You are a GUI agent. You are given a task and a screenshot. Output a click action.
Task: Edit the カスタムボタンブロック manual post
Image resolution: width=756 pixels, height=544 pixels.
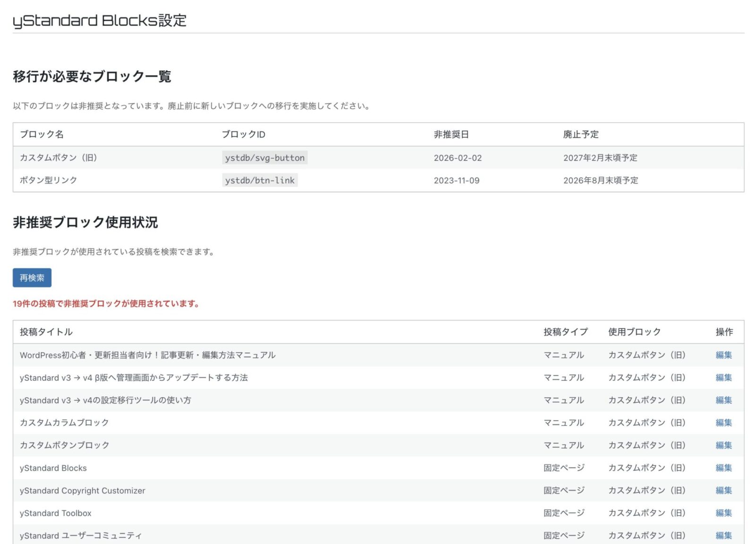(x=723, y=445)
